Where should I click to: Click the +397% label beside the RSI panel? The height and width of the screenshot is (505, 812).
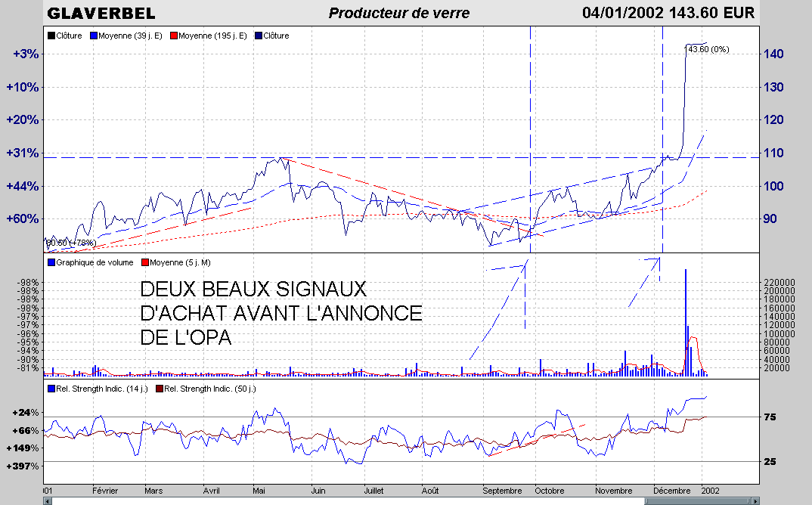23,466
